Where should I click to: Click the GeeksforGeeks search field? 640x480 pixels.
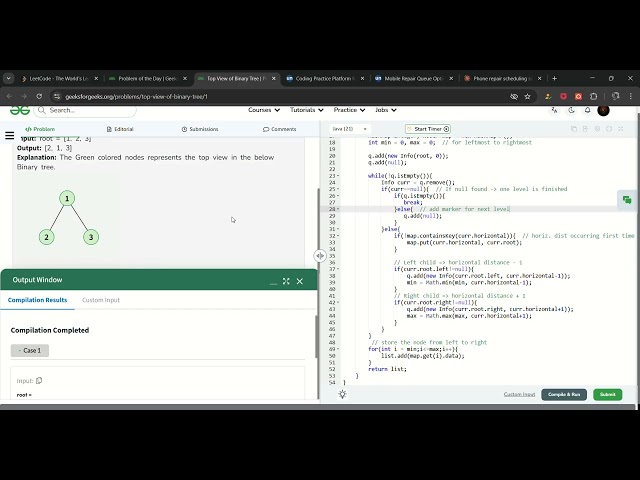pos(85,110)
